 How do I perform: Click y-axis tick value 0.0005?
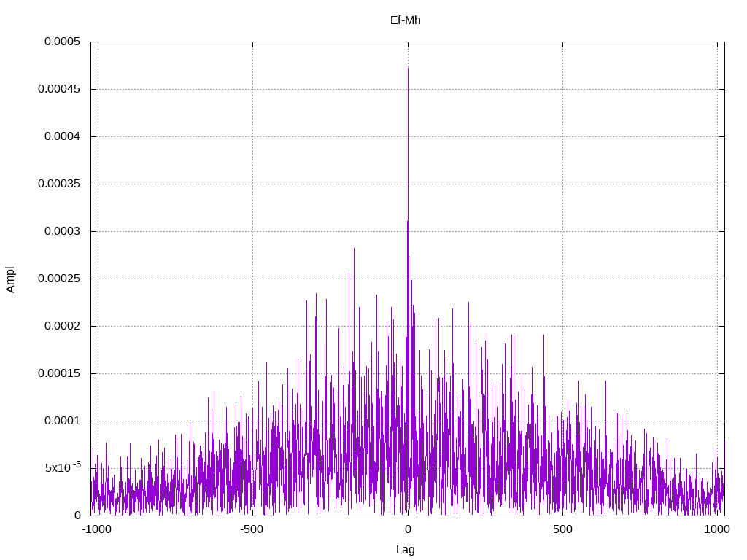63,42
